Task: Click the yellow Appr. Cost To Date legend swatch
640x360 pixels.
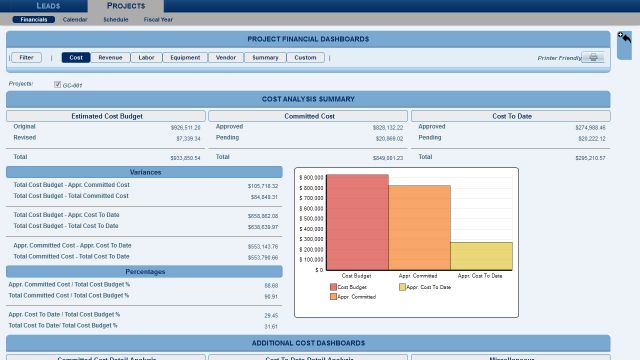Action: (x=402, y=287)
